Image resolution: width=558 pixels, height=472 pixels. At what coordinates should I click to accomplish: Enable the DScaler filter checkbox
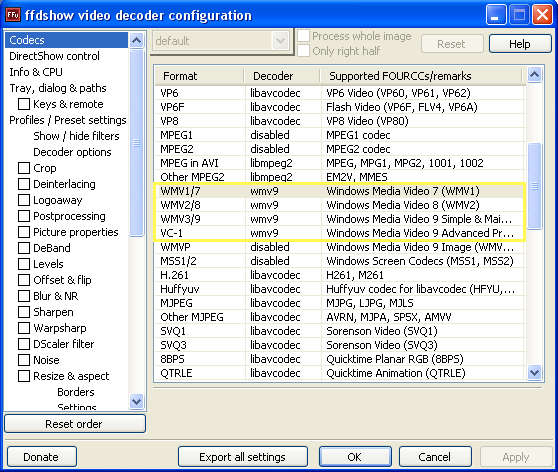click(24, 344)
